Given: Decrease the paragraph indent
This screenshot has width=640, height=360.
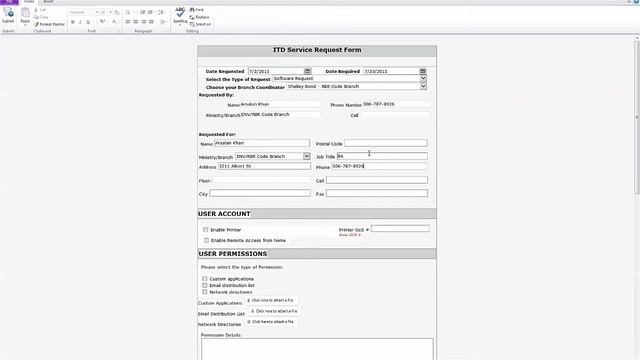Looking at the screenshot, I should click(143, 12).
